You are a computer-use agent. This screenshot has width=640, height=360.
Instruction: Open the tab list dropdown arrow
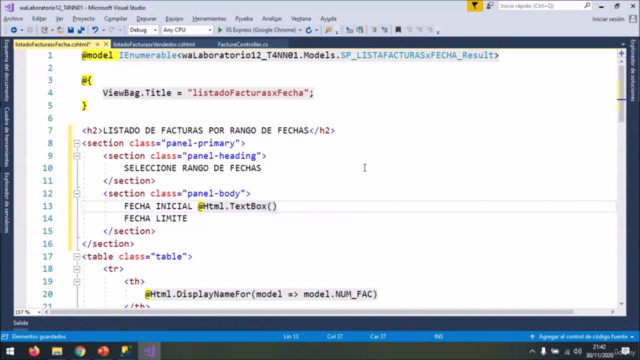point(623,44)
